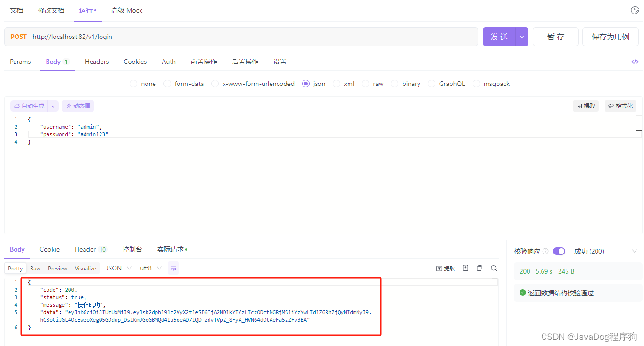
Task: Click the word-wrap icon in response toolbar
Action: coord(173,268)
